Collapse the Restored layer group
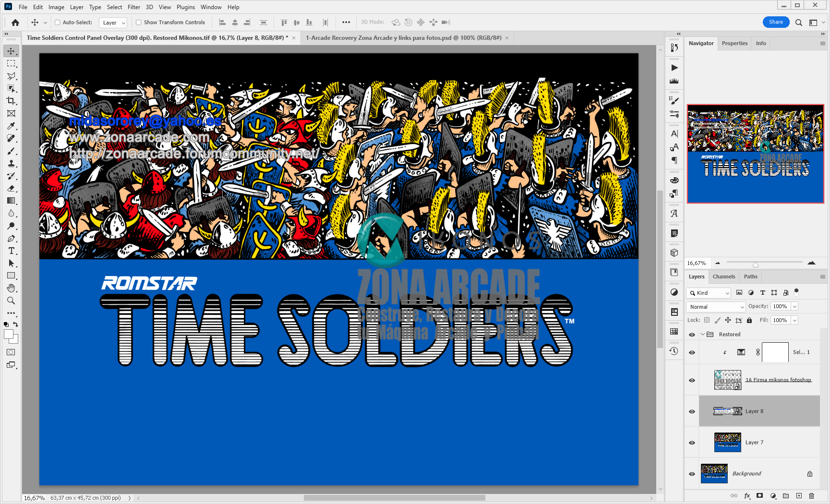 pyautogui.click(x=702, y=334)
